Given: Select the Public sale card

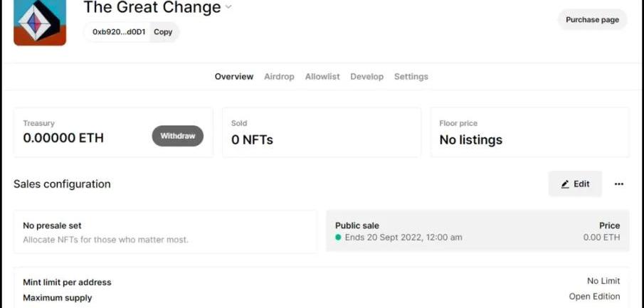Looking at the screenshot, I should (477, 232).
